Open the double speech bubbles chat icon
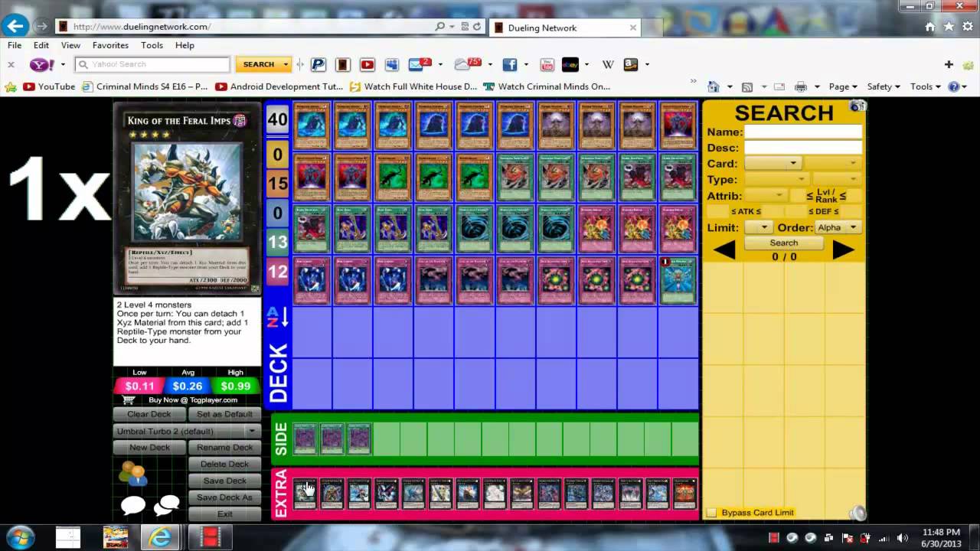Screen dimensions: 980x551 [x=166, y=504]
